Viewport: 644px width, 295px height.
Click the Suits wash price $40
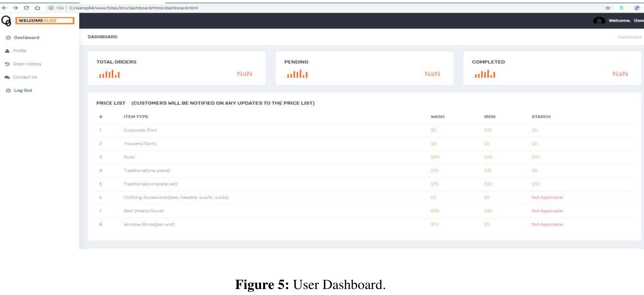pos(435,157)
